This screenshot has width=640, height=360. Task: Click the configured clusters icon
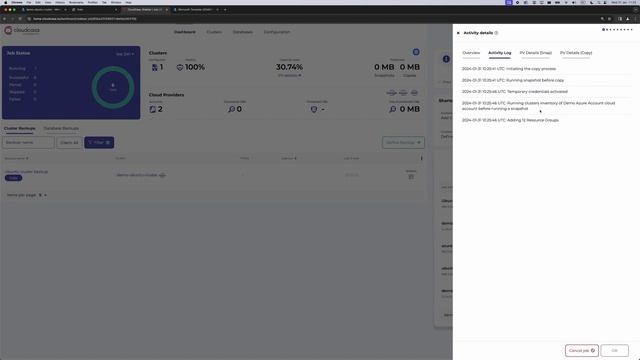click(155, 67)
